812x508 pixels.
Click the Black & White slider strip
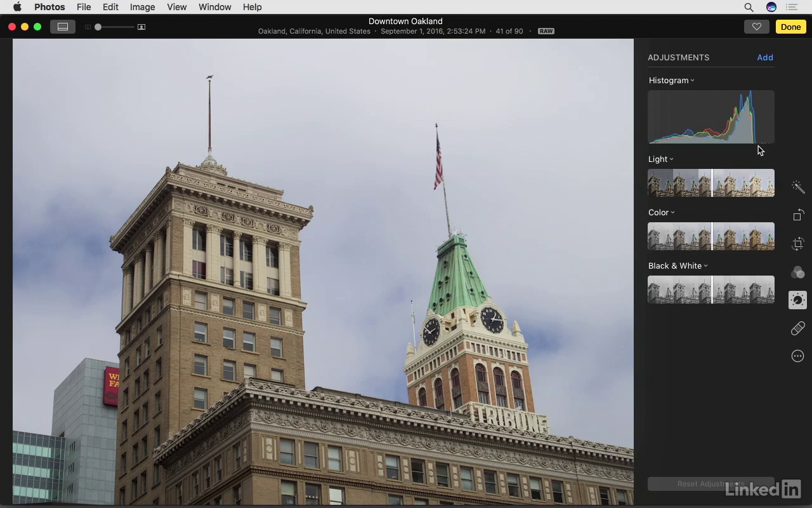coord(711,290)
